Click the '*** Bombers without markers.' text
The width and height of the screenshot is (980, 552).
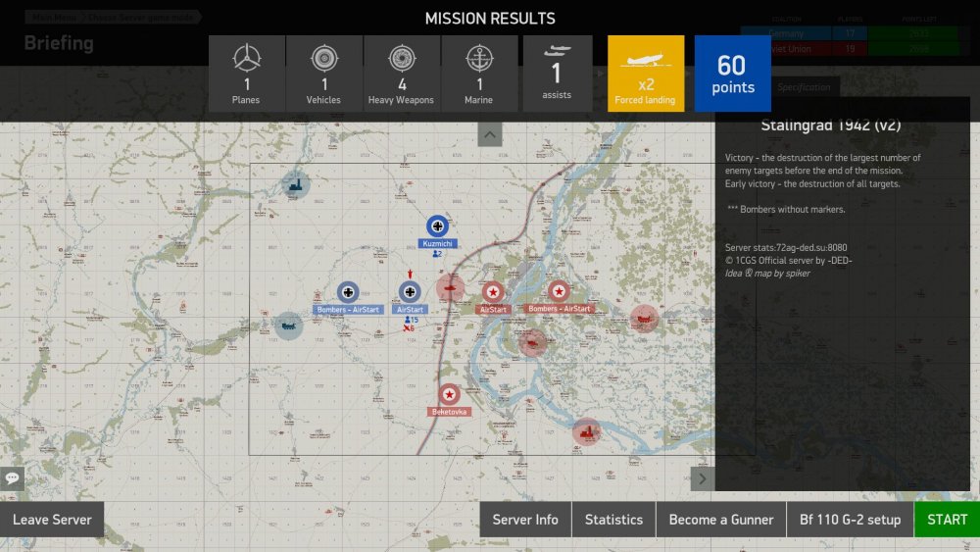786,210
